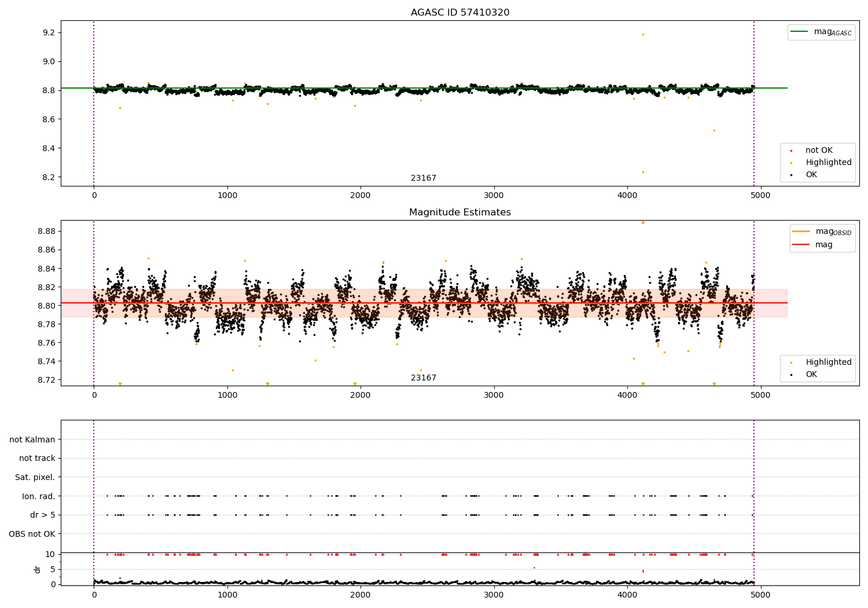The height and width of the screenshot is (608, 868).
Task: Click "Highlighted" legend entry in the top plot
Action: (821, 163)
